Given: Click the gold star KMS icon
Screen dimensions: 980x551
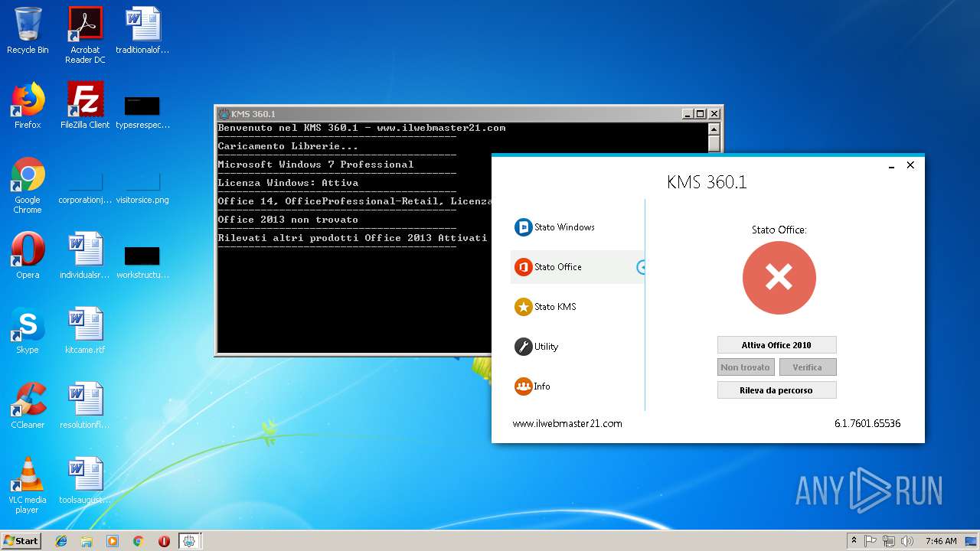Looking at the screenshot, I should pyautogui.click(x=523, y=307).
